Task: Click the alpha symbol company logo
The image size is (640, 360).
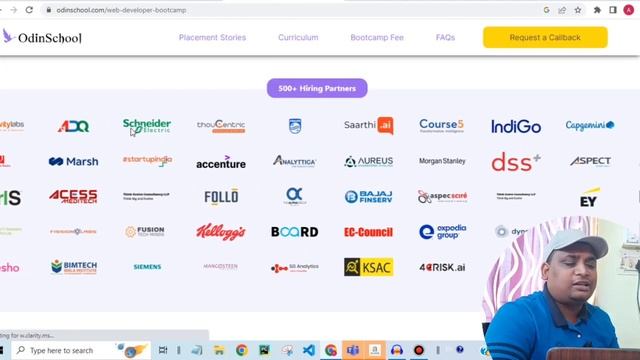Action: click(x=294, y=196)
